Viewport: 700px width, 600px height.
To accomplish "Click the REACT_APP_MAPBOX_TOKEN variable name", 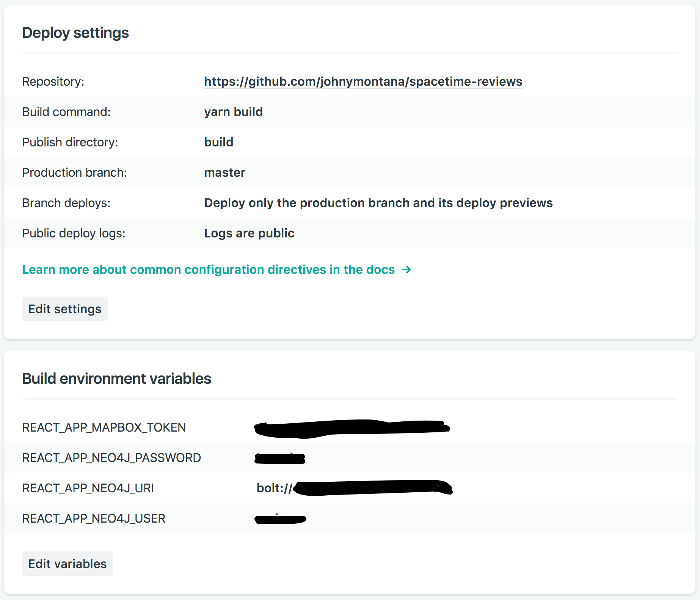I will 104,427.
